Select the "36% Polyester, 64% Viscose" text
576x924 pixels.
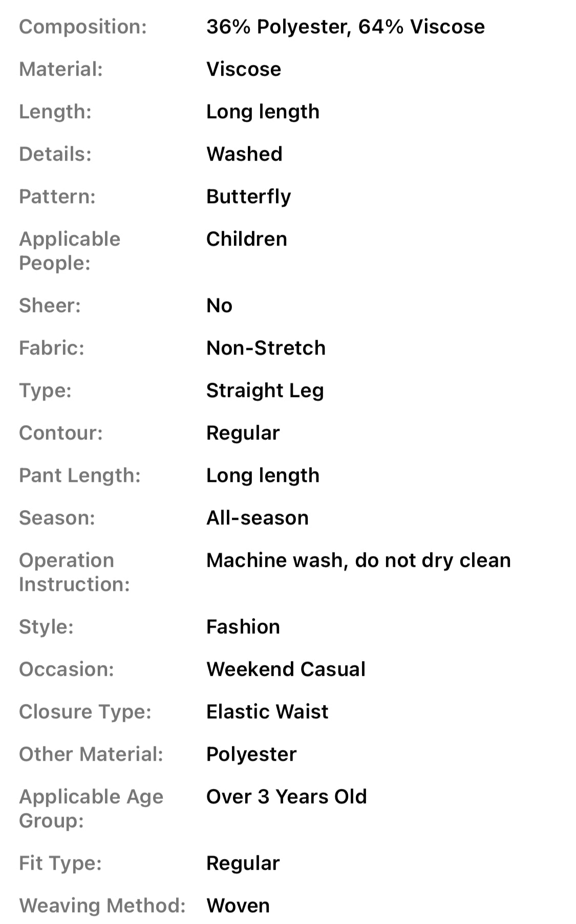tap(345, 27)
